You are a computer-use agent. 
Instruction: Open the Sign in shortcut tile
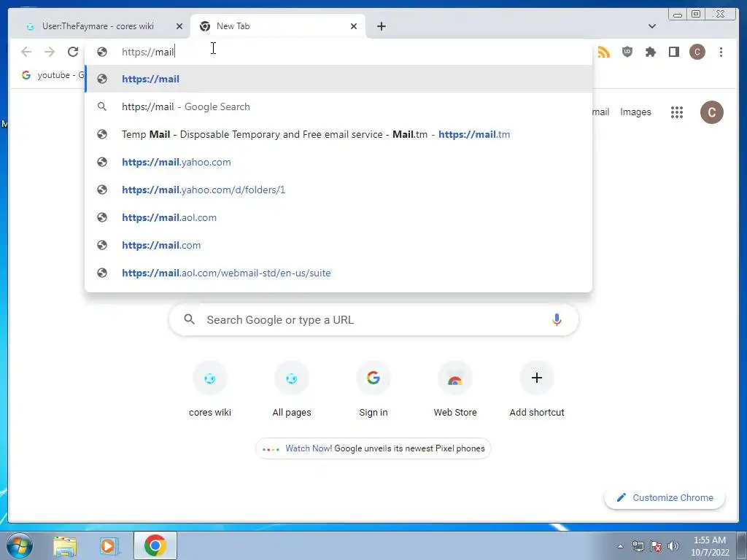373,389
